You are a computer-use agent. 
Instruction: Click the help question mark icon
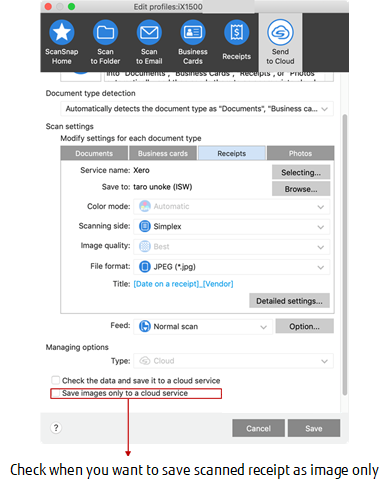point(56,428)
